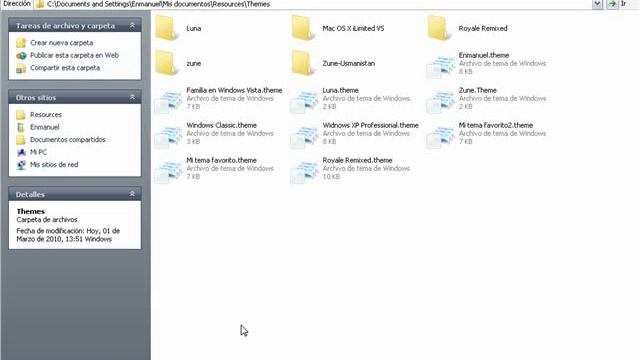The image size is (640, 360).
Task: Select the Mi tema favorito2.theme icon
Action: click(x=440, y=137)
